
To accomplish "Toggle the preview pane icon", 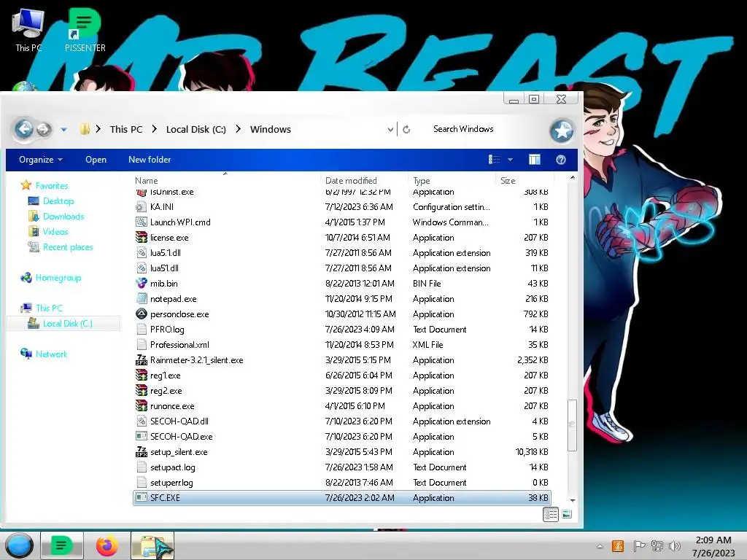I will (x=535, y=160).
